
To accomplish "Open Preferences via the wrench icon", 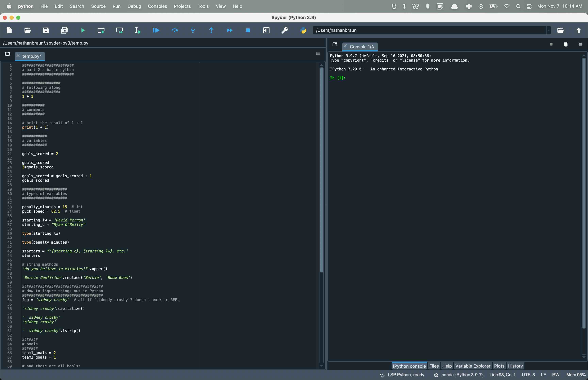I will tap(285, 30).
